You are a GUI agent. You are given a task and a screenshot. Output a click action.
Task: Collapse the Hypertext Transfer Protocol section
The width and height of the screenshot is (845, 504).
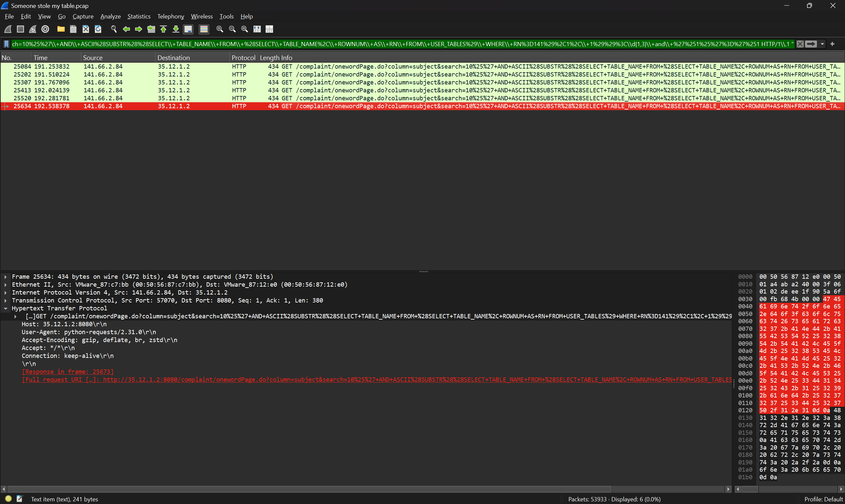(5, 308)
